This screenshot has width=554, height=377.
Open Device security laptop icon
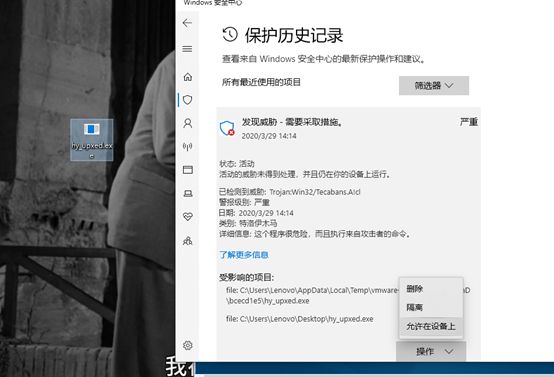(x=188, y=193)
